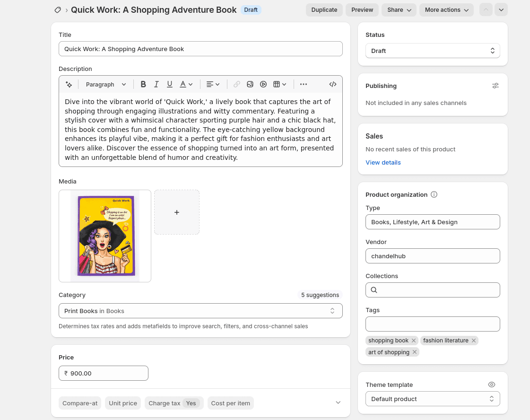The height and width of the screenshot is (420, 530).
Task: Click the insert image icon
Action: 250,85
